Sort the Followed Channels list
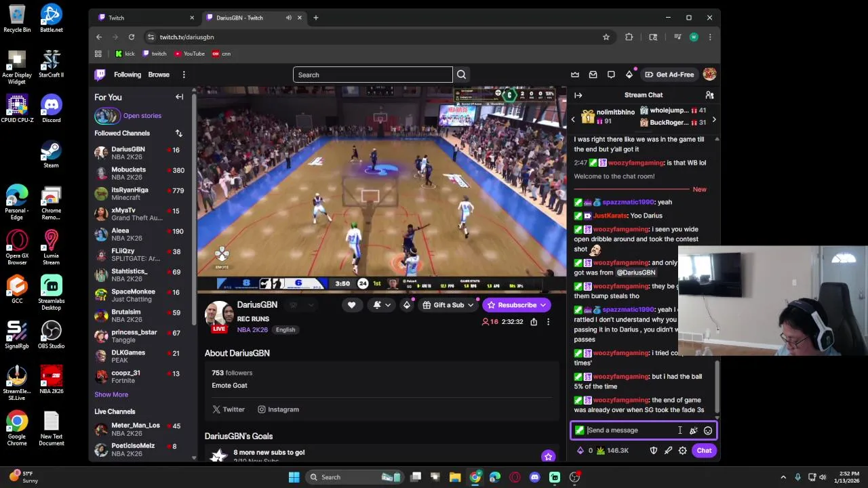Viewport: 868px width, 488px height. [x=178, y=134]
